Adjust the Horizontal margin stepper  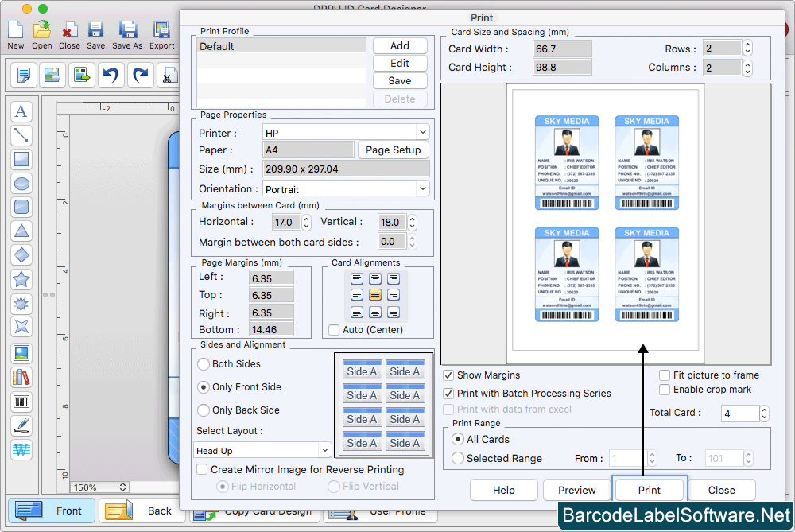pyautogui.click(x=306, y=222)
